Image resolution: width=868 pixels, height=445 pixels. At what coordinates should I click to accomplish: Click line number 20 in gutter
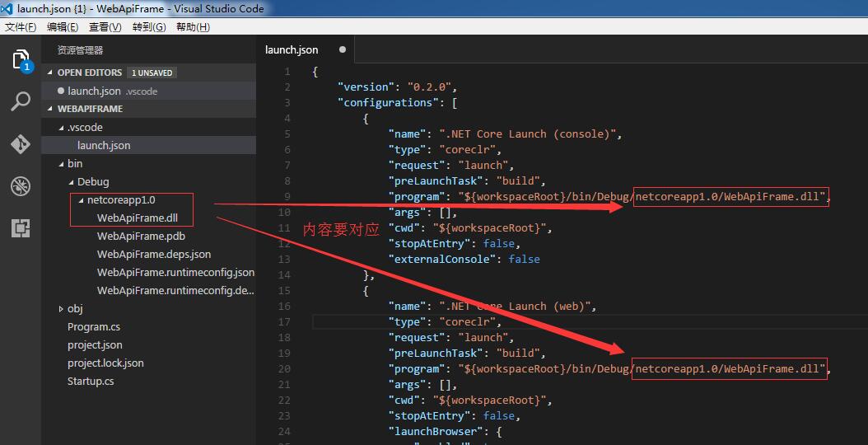(x=284, y=368)
